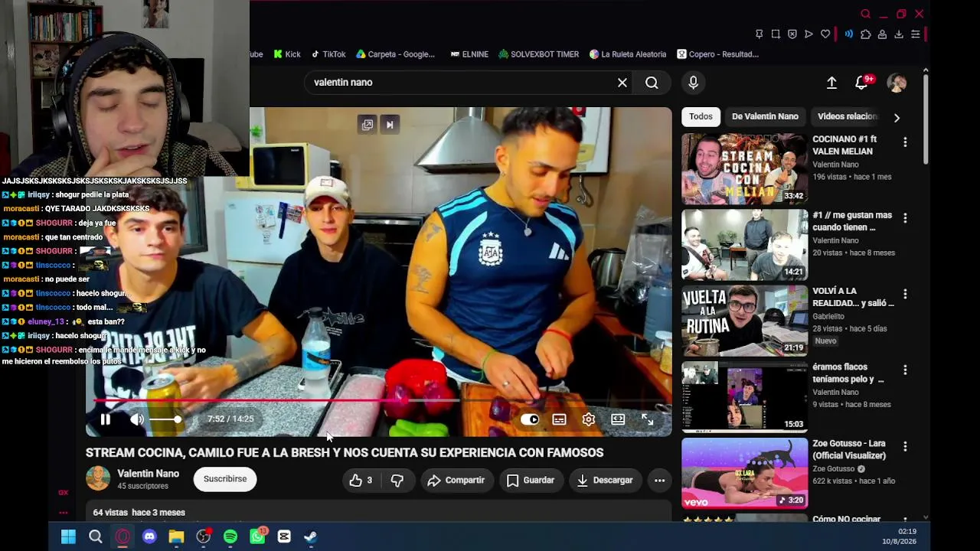Click the YouTube search magnifier button
980x551 pixels.
tap(652, 83)
